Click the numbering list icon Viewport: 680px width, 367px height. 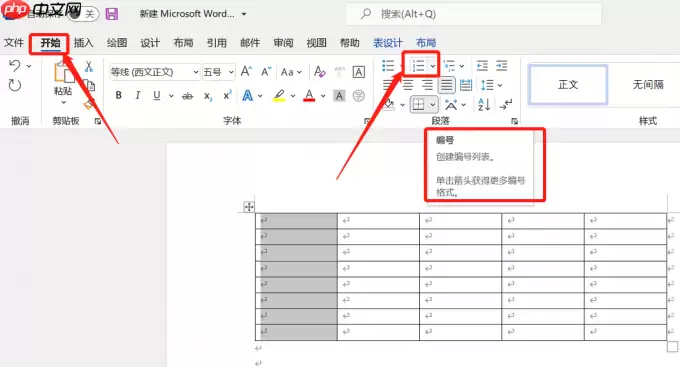pos(418,66)
